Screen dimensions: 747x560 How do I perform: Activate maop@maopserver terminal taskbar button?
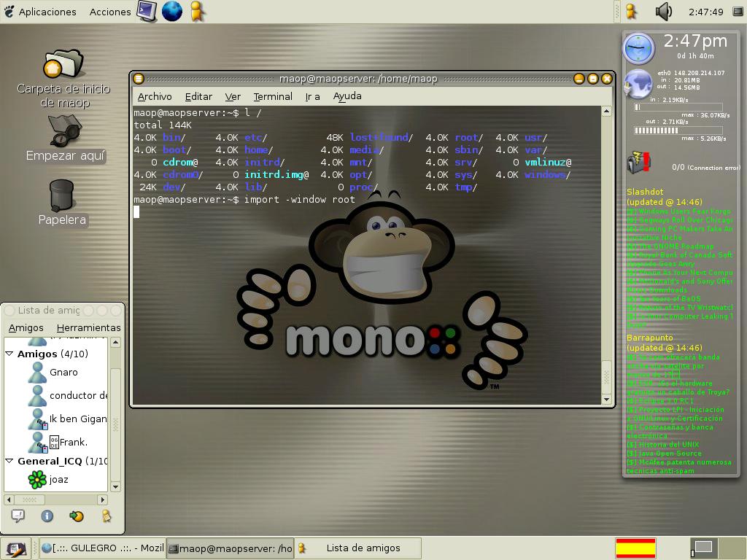click(x=231, y=548)
